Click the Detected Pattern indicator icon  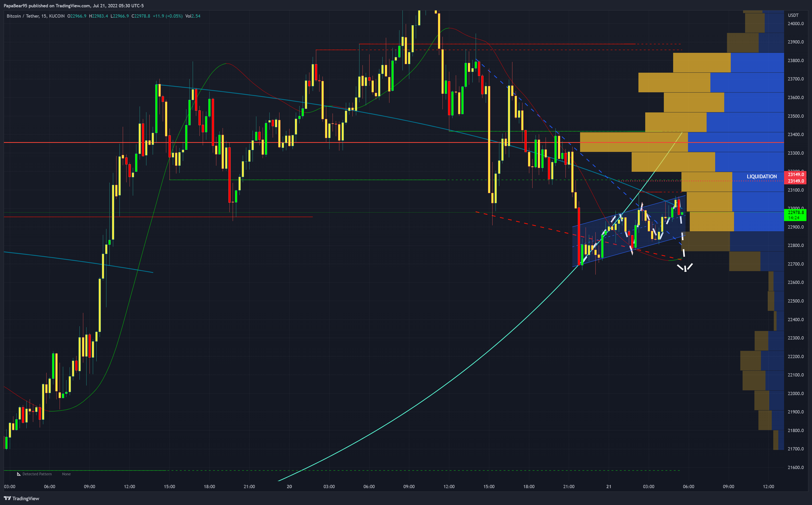pos(19,474)
